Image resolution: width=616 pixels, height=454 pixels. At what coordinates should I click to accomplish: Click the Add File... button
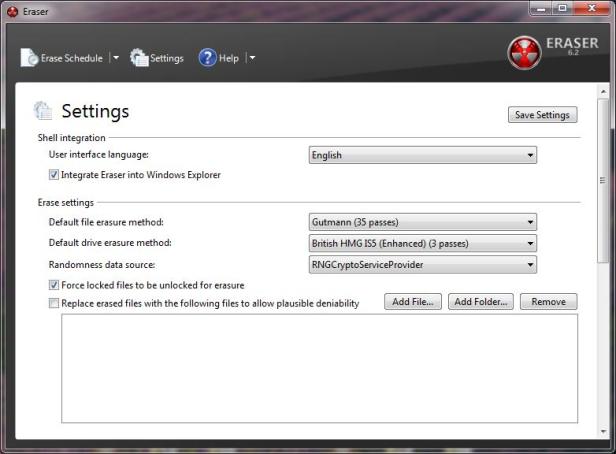[x=412, y=302]
